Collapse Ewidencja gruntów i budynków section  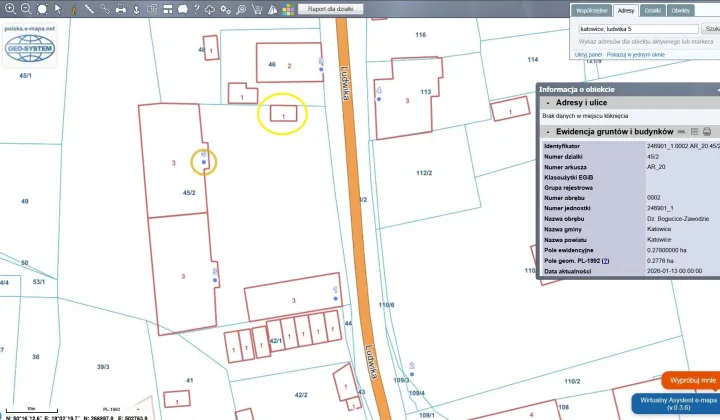coord(546,131)
